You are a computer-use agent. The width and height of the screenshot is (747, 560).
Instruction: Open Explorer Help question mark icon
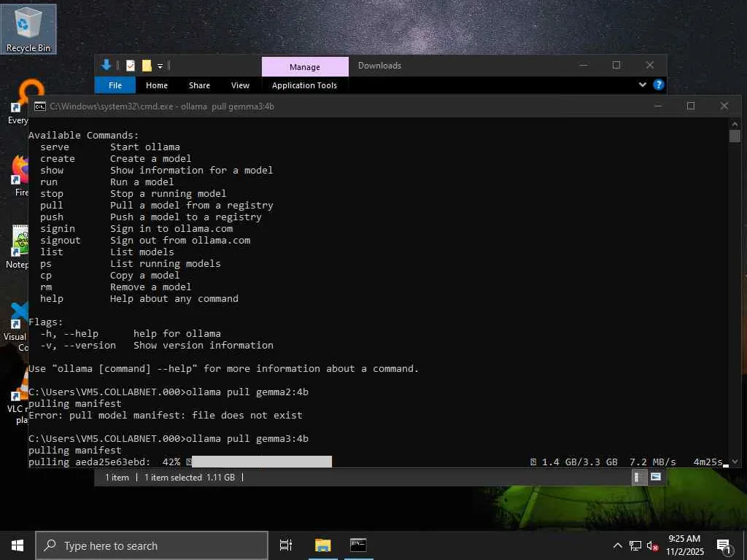pyautogui.click(x=659, y=85)
